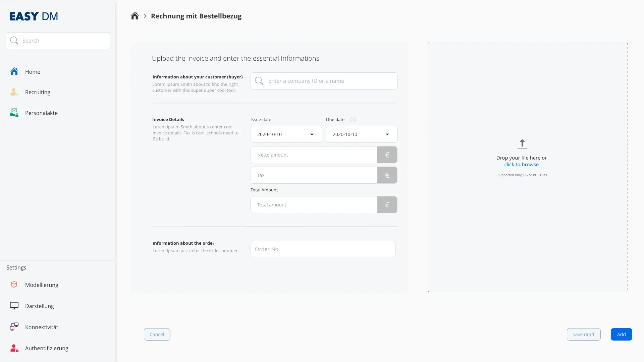The image size is (644, 362).
Task: Open Authentifizierung via its lock icon
Action: pyautogui.click(x=14, y=348)
